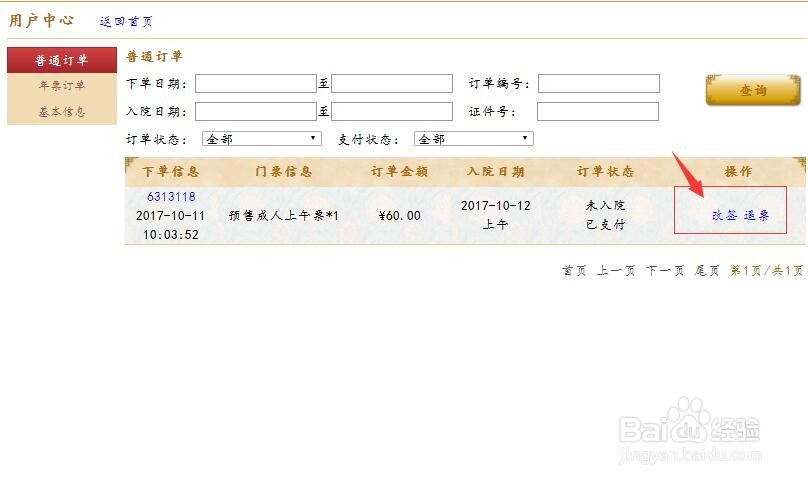Click the 退票 link for the order

pos(756,215)
